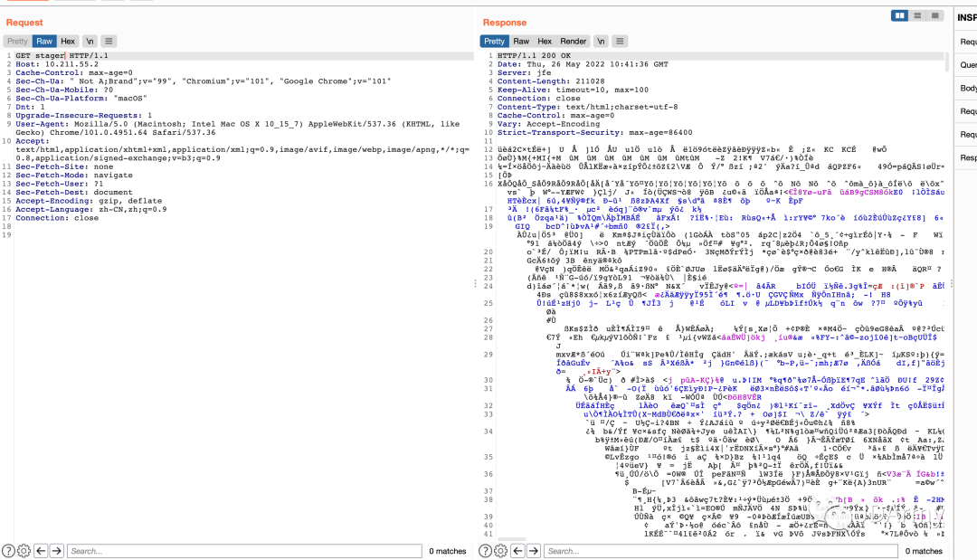Go to next match in Response search
The height and width of the screenshot is (560, 977).
click(x=534, y=551)
